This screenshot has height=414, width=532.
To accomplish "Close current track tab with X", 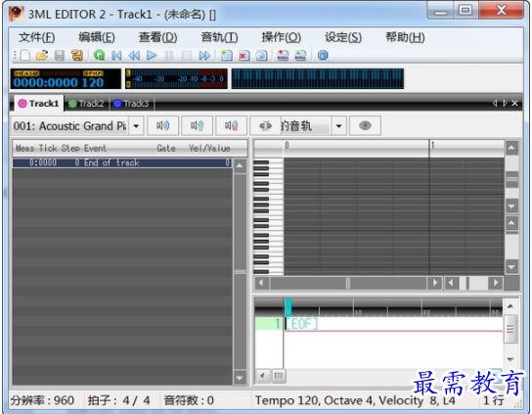I will [514, 103].
